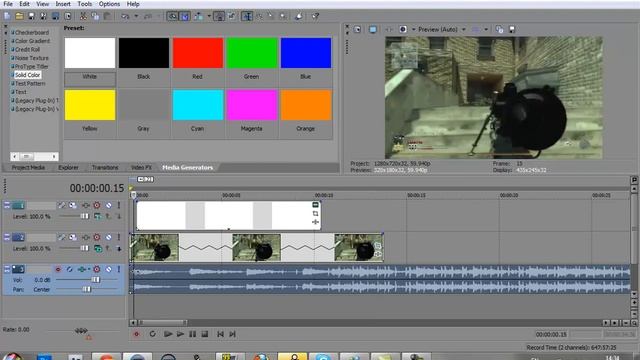Click Preview on External Monitor icon
The height and width of the screenshot is (360, 640).
(x=373, y=29)
